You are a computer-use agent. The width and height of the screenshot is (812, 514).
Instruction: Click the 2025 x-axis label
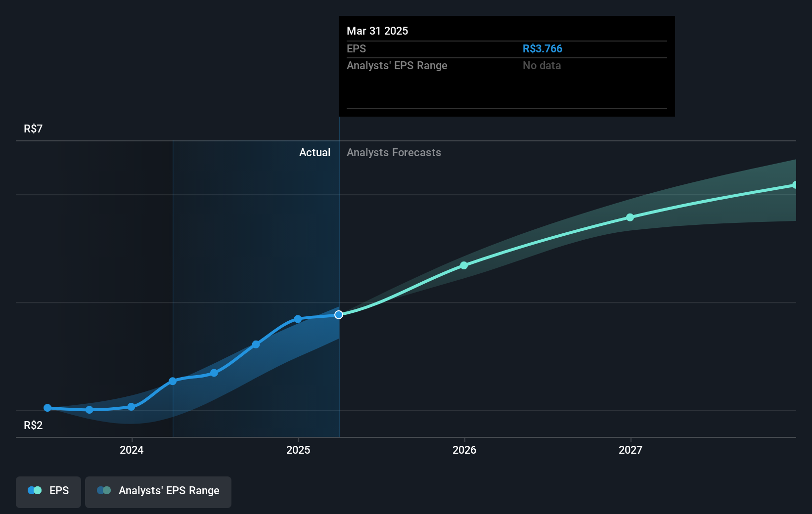pyautogui.click(x=298, y=450)
